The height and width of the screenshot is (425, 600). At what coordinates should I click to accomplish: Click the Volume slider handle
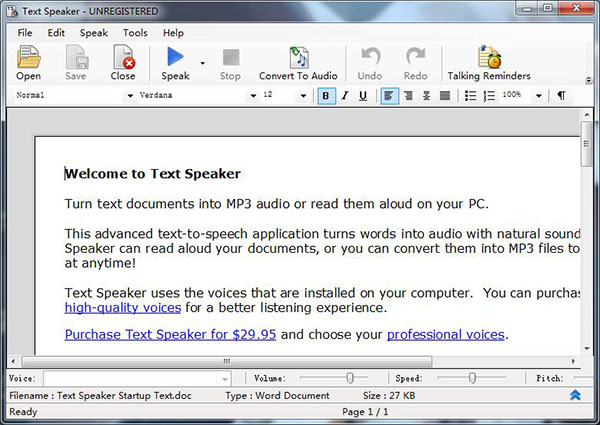coord(350,378)
